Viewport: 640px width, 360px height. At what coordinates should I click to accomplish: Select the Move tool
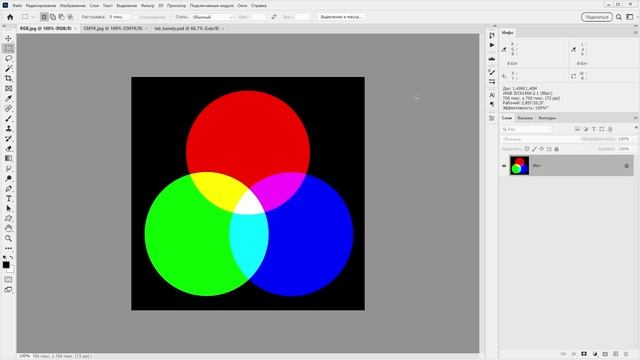click(8, 38)
